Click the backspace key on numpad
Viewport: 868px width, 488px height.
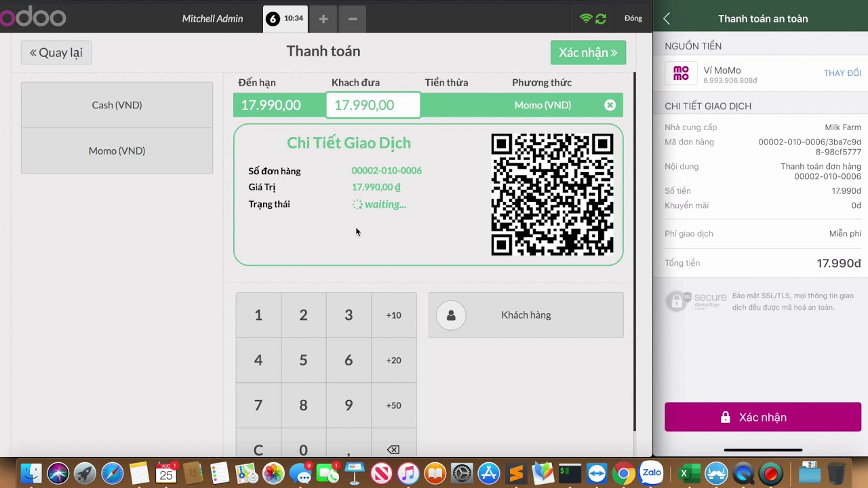pyautogui.click(x=393, y=449)
